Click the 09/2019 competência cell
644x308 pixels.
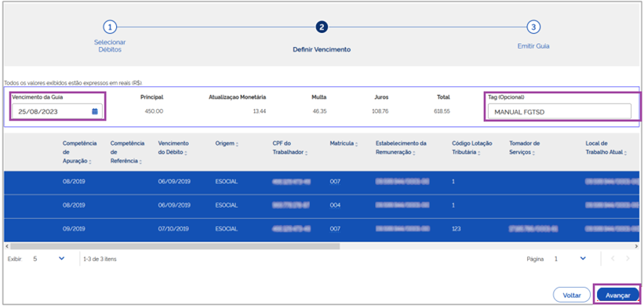(x=74, y=228)
